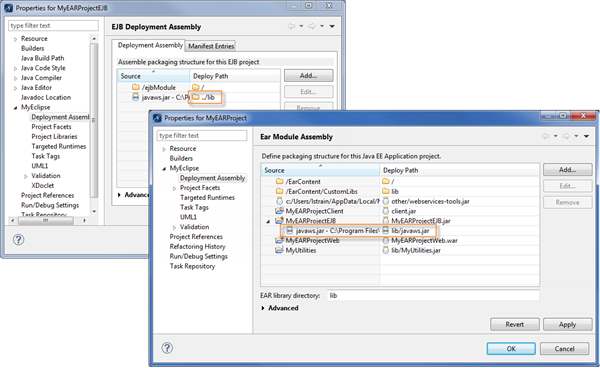Screen dimensions: 600x368
Task: Click forward arrow in Ear Module Assembly header
Action: tap(566, 136)
